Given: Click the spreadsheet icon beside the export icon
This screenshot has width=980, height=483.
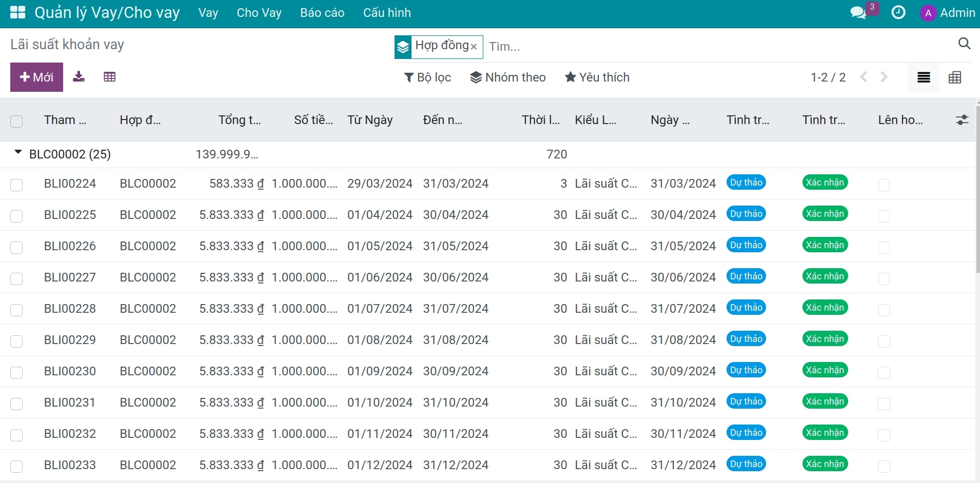Looking at the screenshot, I should (x=109, y=77).
